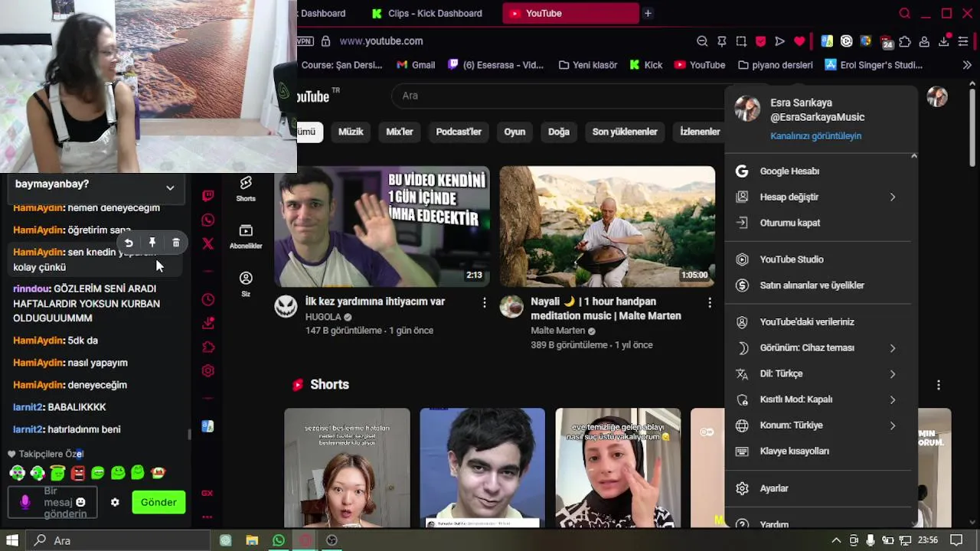Collapse the baymayanbay? pinned chat header
Viewport: 980px width, 551px height.
(170, 187)
